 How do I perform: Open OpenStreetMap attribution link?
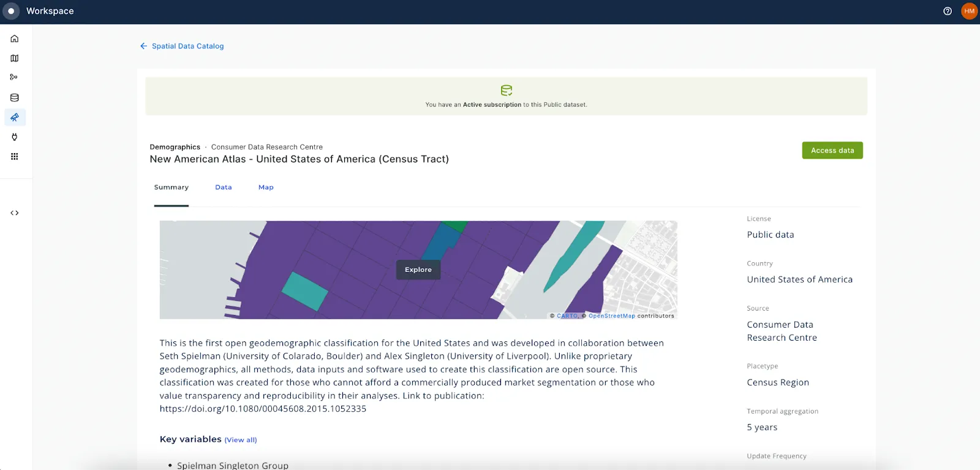point(611,316)
